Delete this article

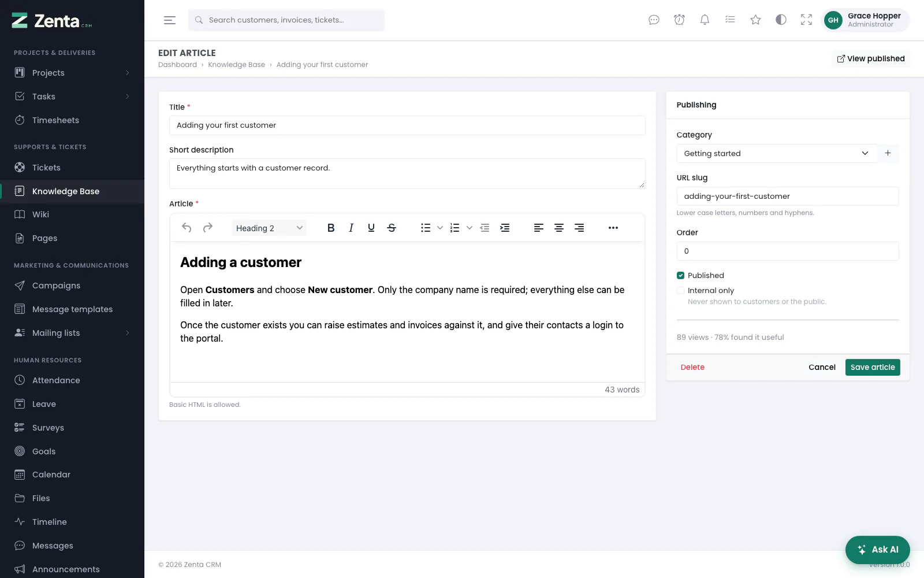[692, 368]
